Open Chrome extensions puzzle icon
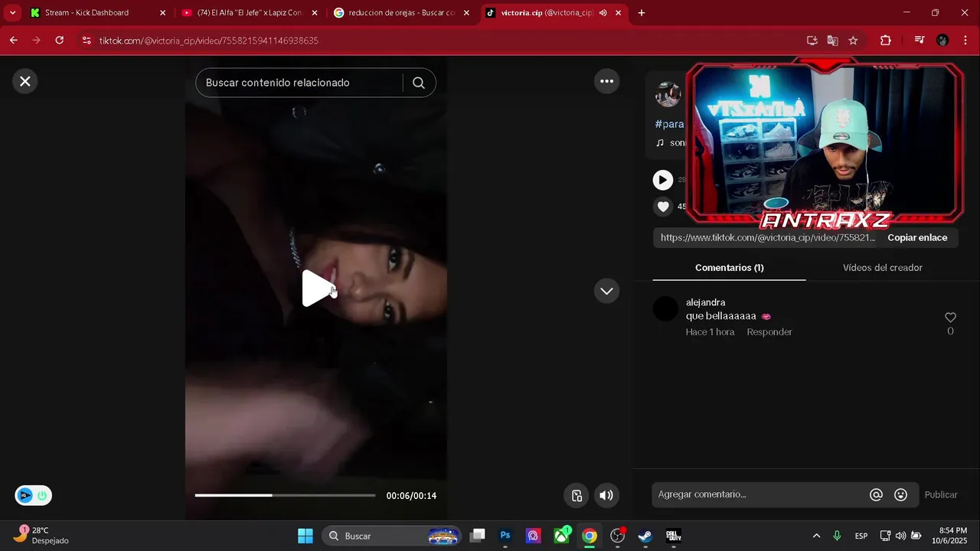 (x=886, y=41)
